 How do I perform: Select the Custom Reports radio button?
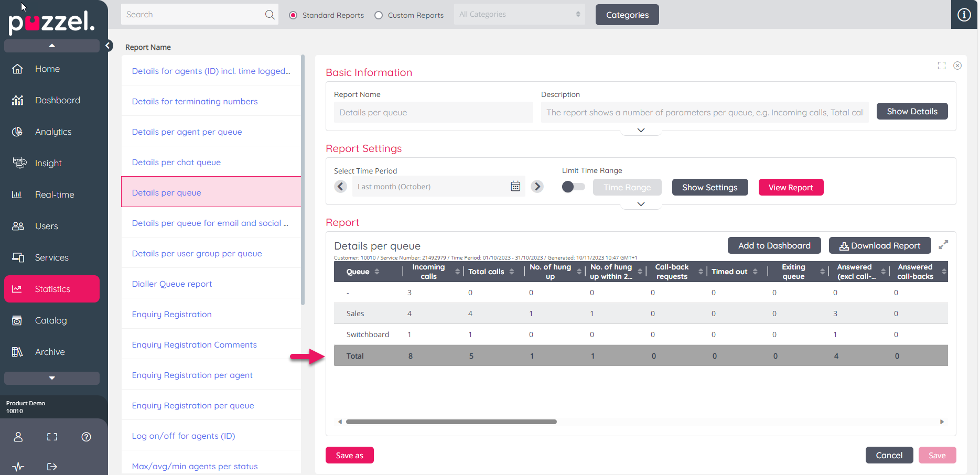point(379,15)
